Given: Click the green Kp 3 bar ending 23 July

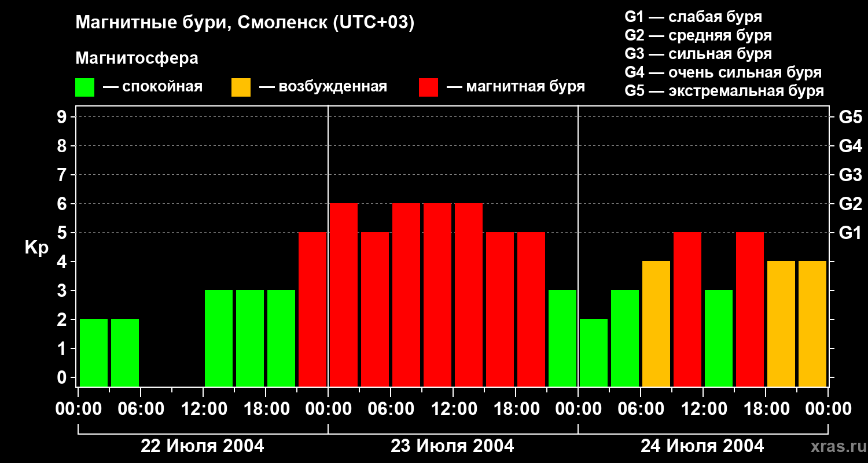Looking at the screenshot, I should 562,338.
